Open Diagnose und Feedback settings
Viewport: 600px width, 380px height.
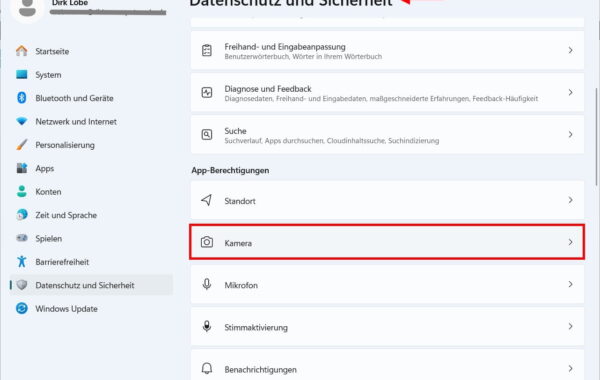[387, 92]
